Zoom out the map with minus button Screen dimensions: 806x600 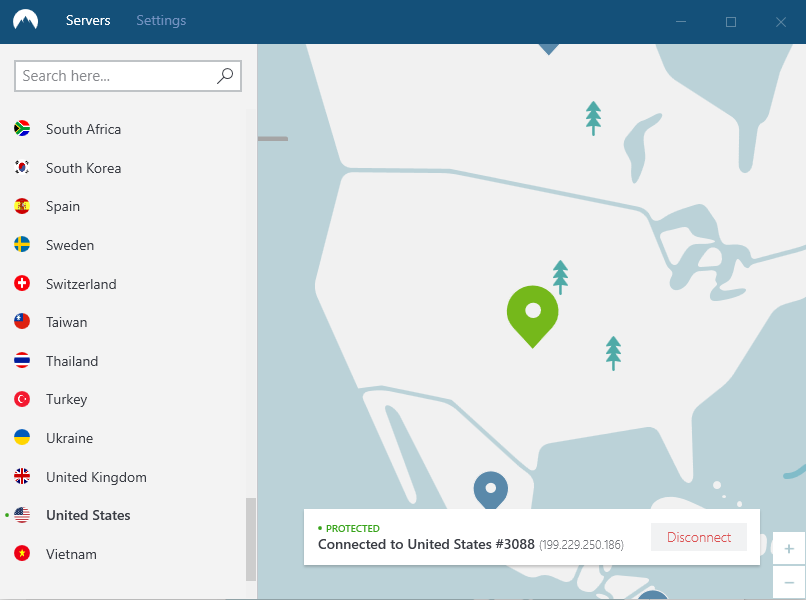(789, 583)
